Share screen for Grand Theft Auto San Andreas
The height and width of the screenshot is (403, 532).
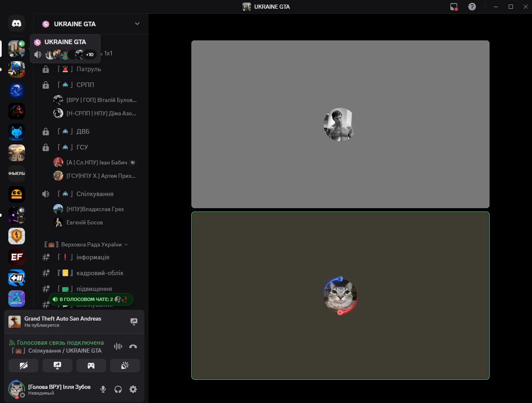point(134,321)
